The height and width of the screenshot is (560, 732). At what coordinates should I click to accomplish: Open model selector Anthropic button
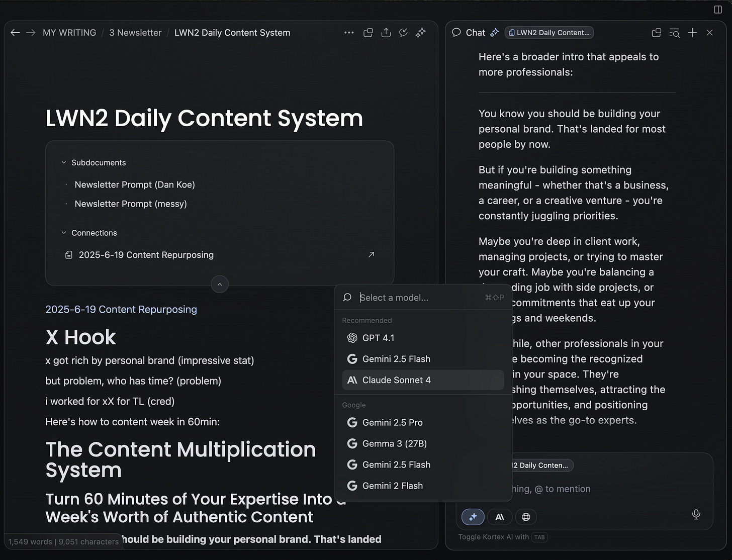click(x=500, y=517)
